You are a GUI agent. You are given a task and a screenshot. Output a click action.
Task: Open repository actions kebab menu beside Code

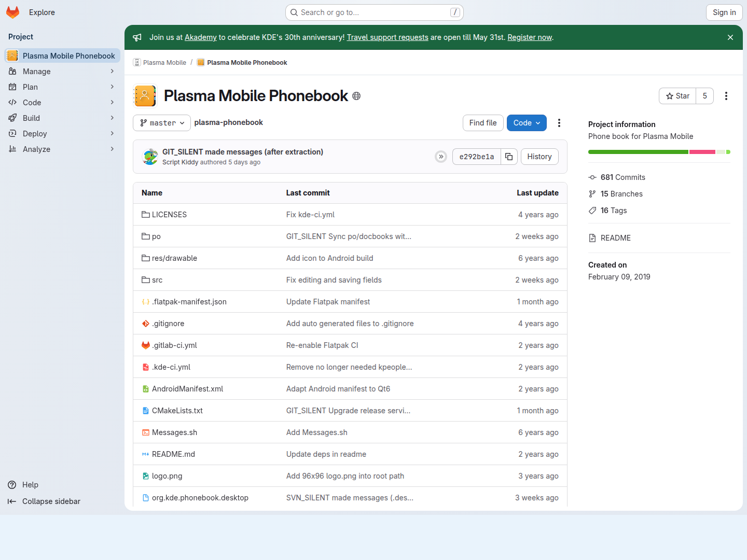click(559, 123)
